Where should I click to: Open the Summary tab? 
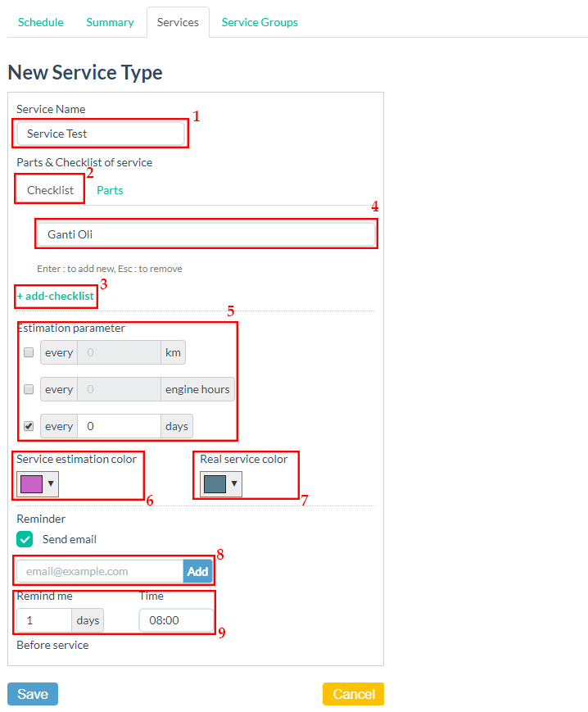110,22
